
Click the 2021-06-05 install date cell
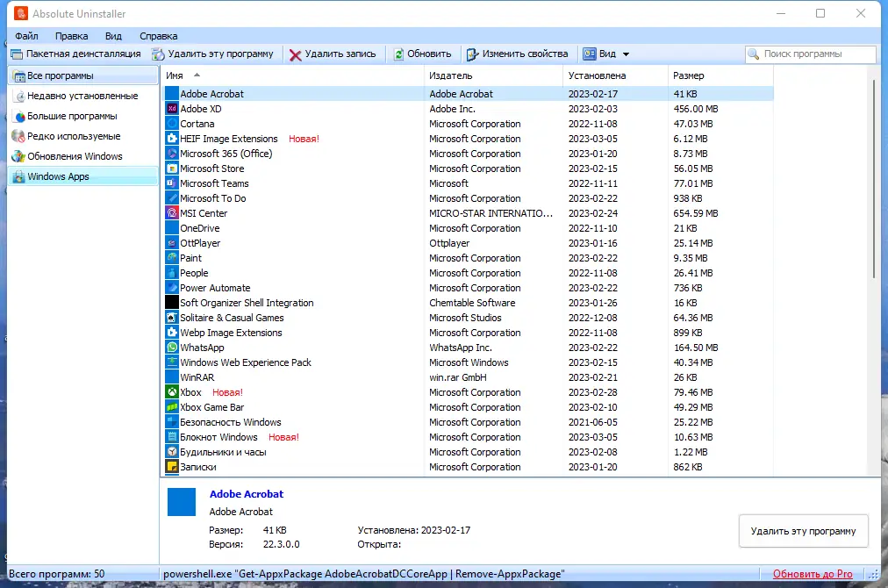pyautogui.click(x=593, y=422)
